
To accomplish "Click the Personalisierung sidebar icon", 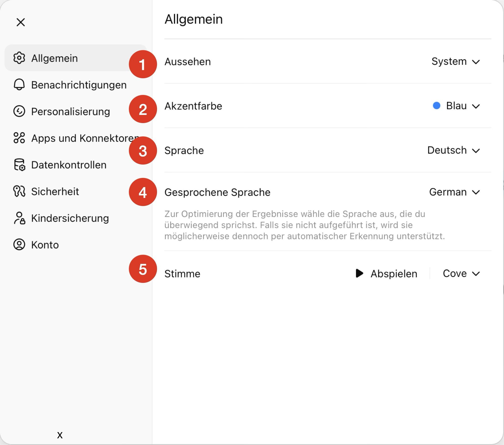I will tap(19, 111).
